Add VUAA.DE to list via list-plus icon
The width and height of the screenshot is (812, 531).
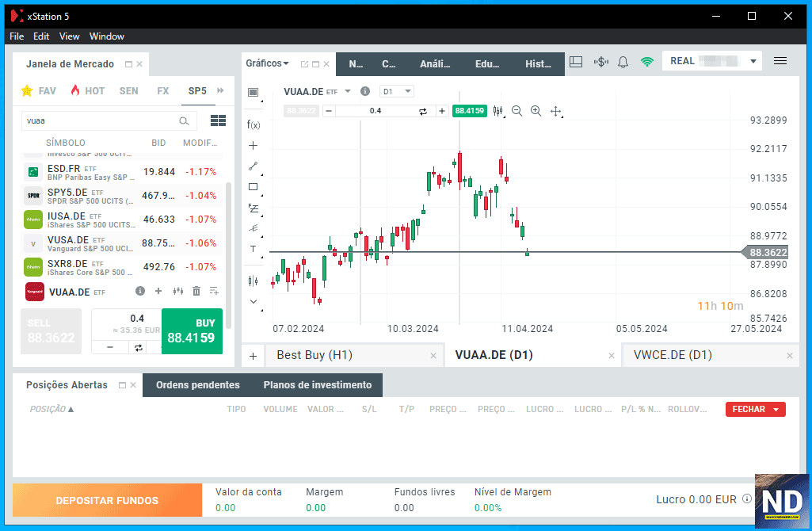pos(214,291)
